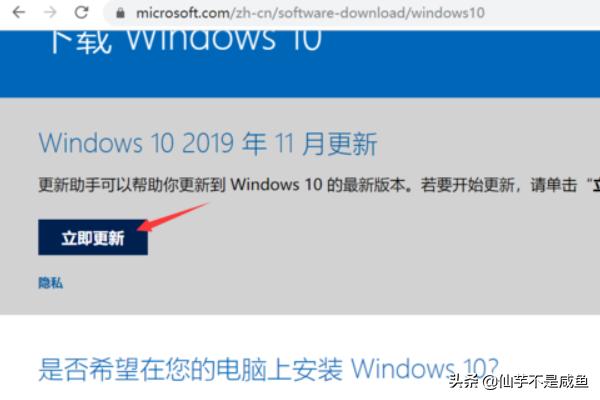Focus the address bar showing microsoft.com URL
The width and height of the screenshot is (600, 400).
(352, 13)
